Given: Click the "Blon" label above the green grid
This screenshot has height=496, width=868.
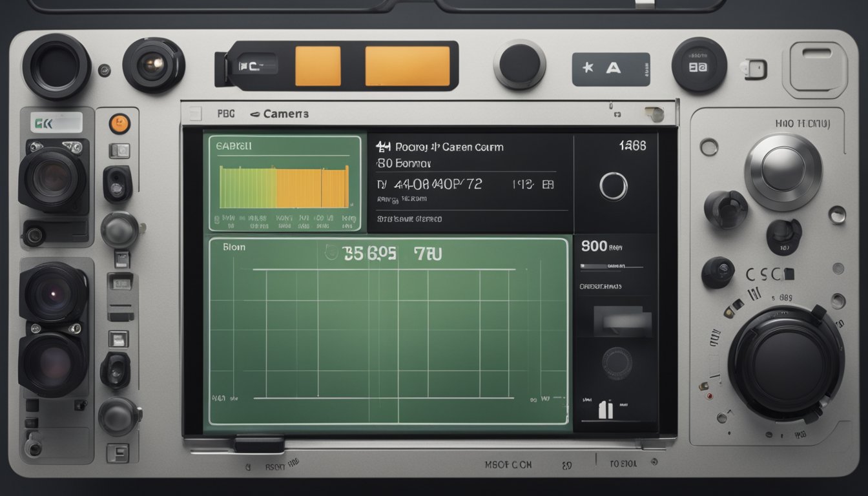Looking at the screenshot, I should click(x=234, y=247).
